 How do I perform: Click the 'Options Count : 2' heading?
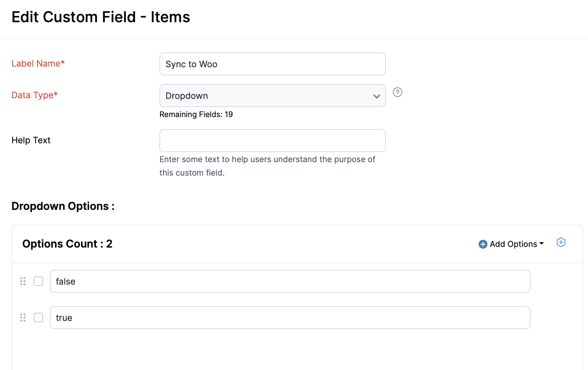pyautogui.click(x=67, y=244)
